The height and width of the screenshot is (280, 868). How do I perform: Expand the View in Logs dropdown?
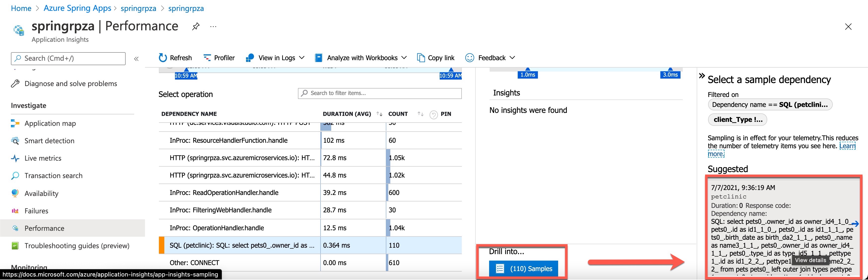coord(302,58)
